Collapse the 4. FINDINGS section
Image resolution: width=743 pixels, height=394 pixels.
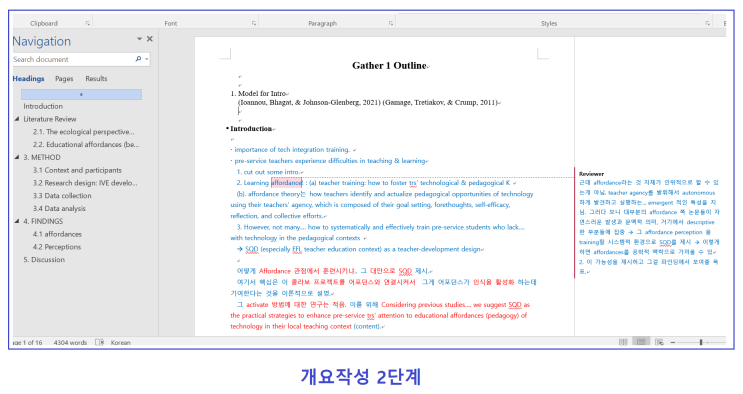pyautogui.click(x=17, y=221)
